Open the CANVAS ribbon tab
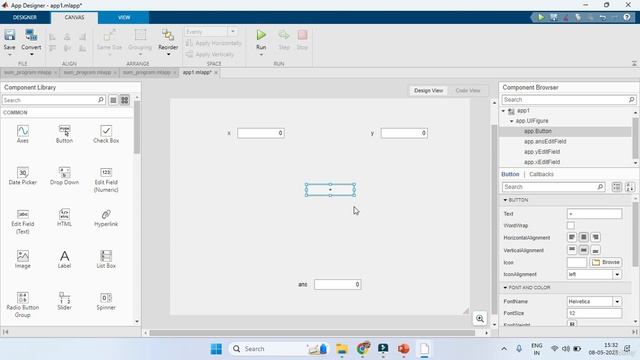 tap(74, 18)
